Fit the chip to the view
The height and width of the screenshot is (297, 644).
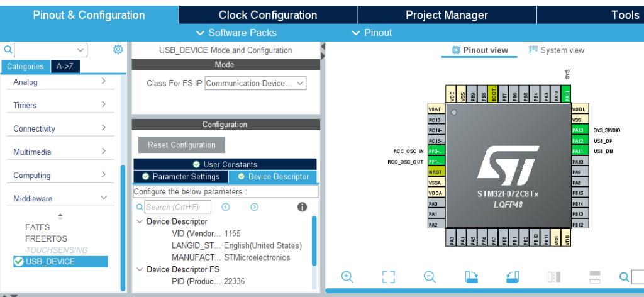click(x=388, y=276)
